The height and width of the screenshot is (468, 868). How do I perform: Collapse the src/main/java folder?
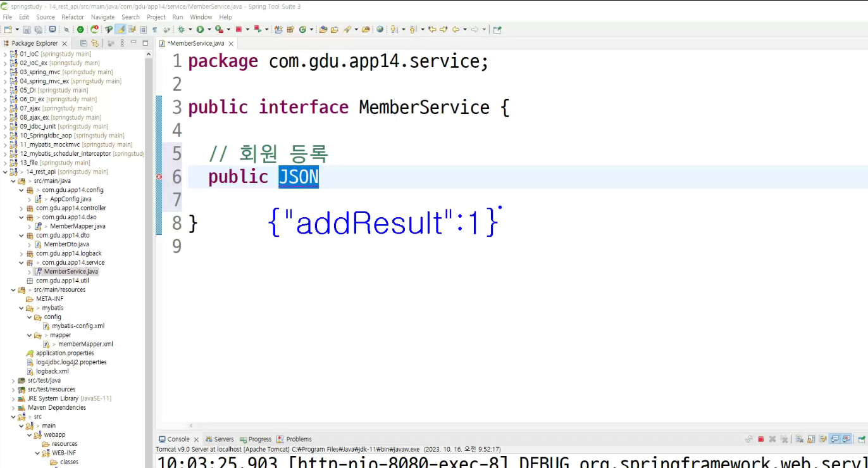[x=13, y=181]
